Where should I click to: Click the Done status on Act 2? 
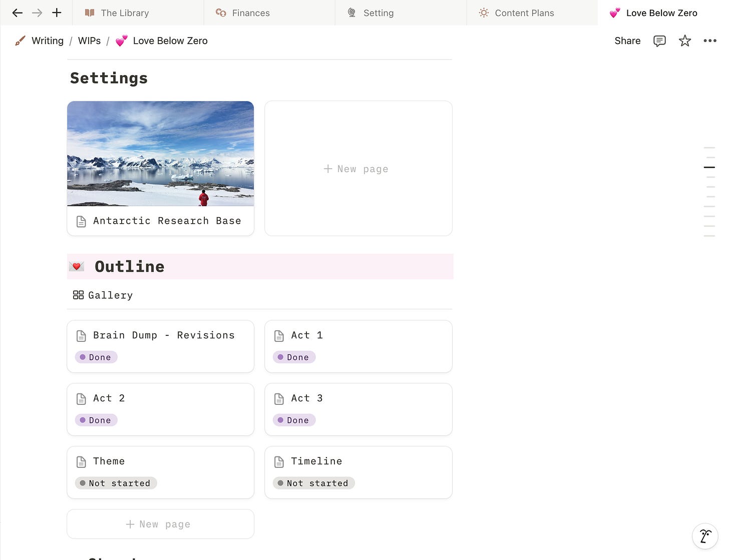click(x=96, y=420)
